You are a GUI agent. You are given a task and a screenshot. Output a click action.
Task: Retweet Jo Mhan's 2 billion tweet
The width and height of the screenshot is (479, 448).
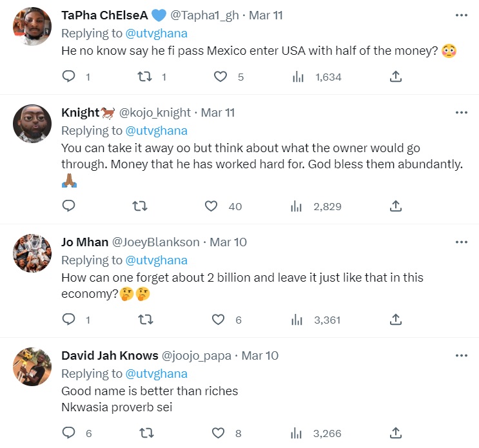pos(144,320)
